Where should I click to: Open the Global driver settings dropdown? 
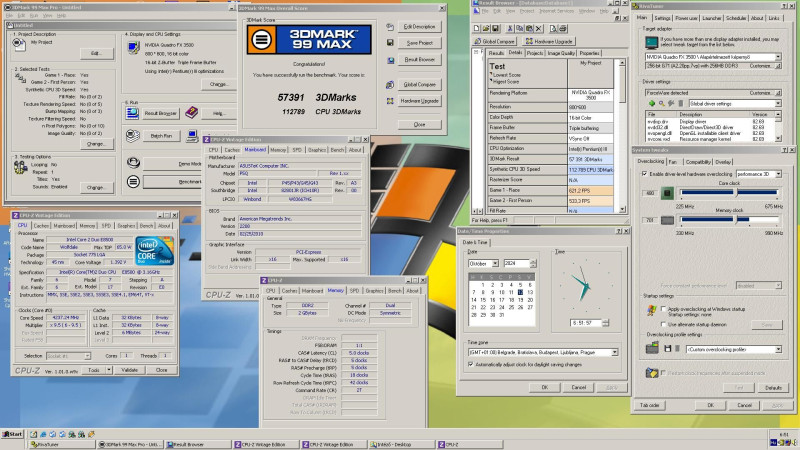click(778, 104)
